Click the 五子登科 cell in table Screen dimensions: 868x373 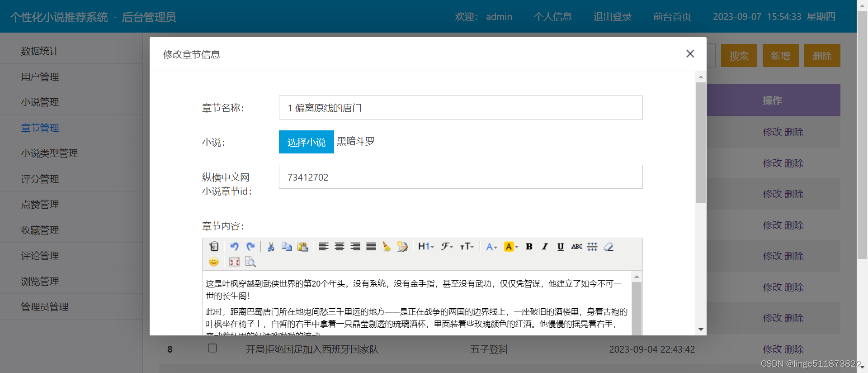[489, 349]
